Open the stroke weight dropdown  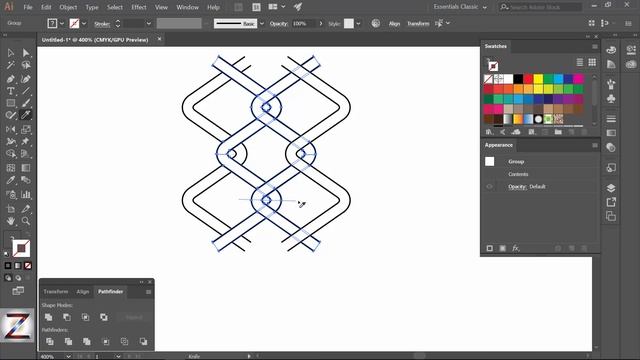[149, 24]
